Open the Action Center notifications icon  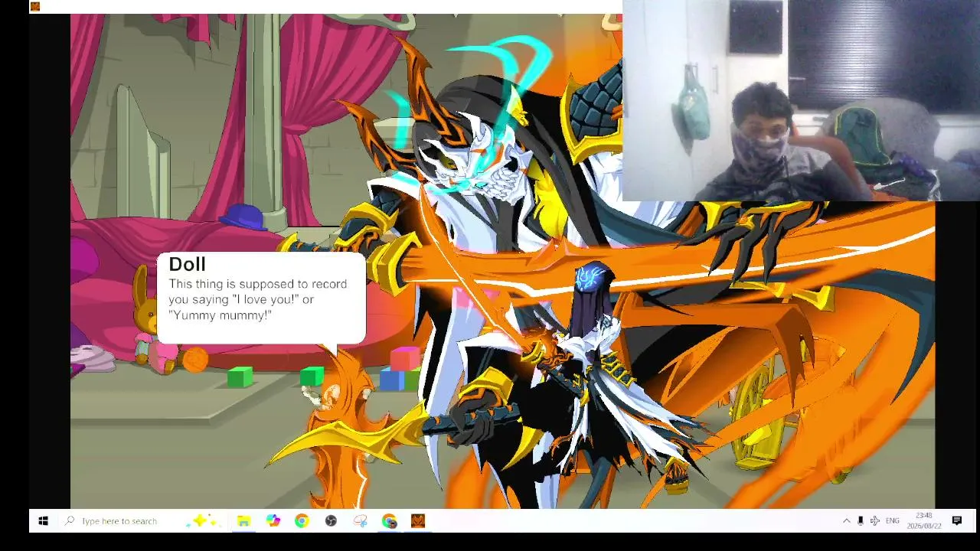pyautogui.click(x=957, y=521)
